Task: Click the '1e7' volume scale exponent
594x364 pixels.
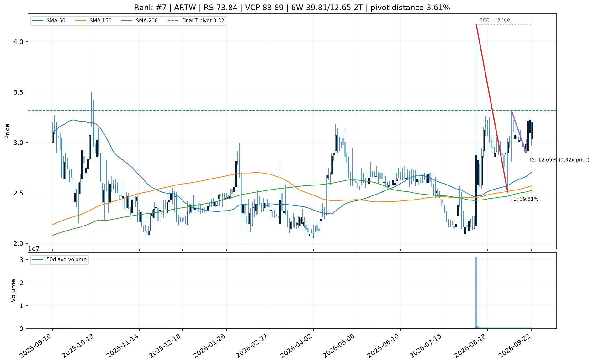Action: [34, 249]
